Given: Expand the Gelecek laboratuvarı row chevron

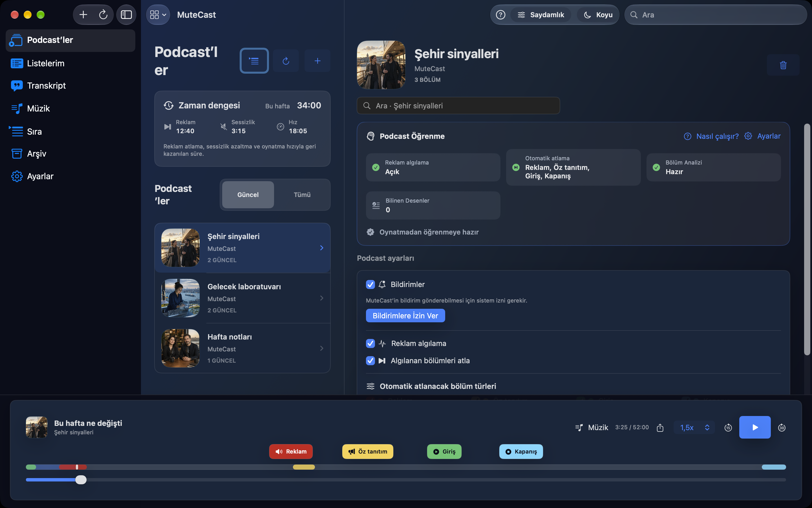Looking at the screenshot, I should point(321,298).
